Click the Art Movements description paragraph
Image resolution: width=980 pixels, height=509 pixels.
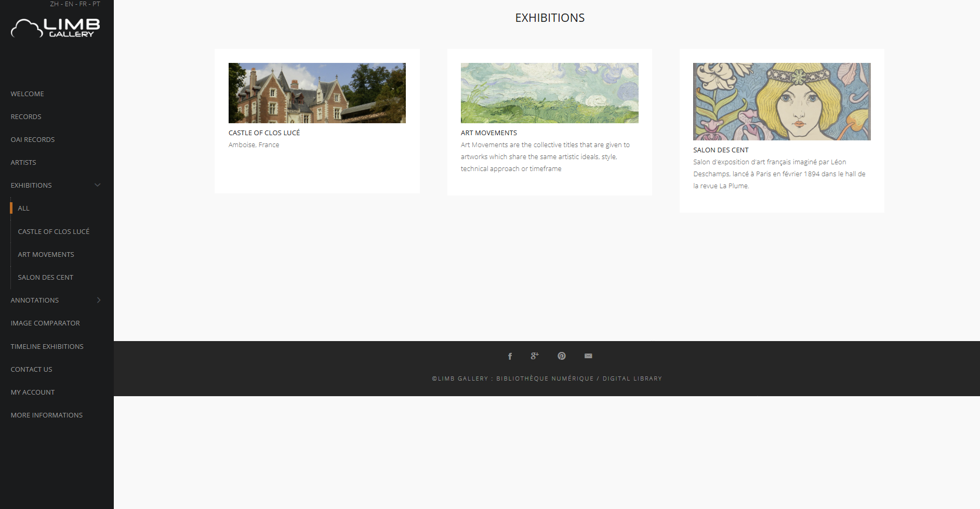(x=545, y=157)
